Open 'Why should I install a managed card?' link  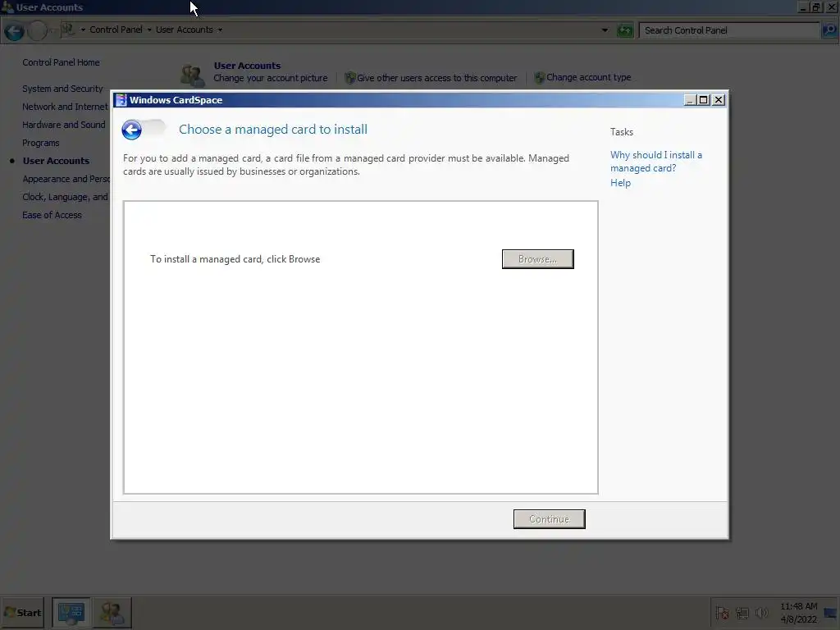tap(655, 162)
